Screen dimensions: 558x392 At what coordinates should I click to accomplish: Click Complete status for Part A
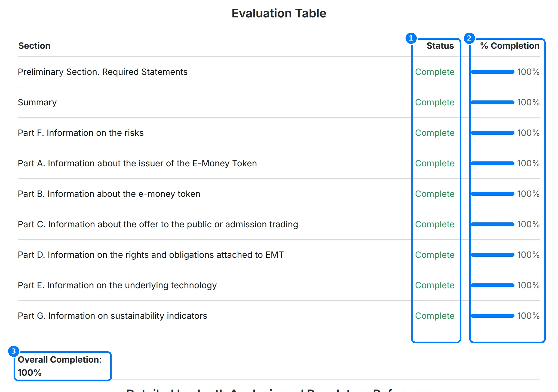435,163
